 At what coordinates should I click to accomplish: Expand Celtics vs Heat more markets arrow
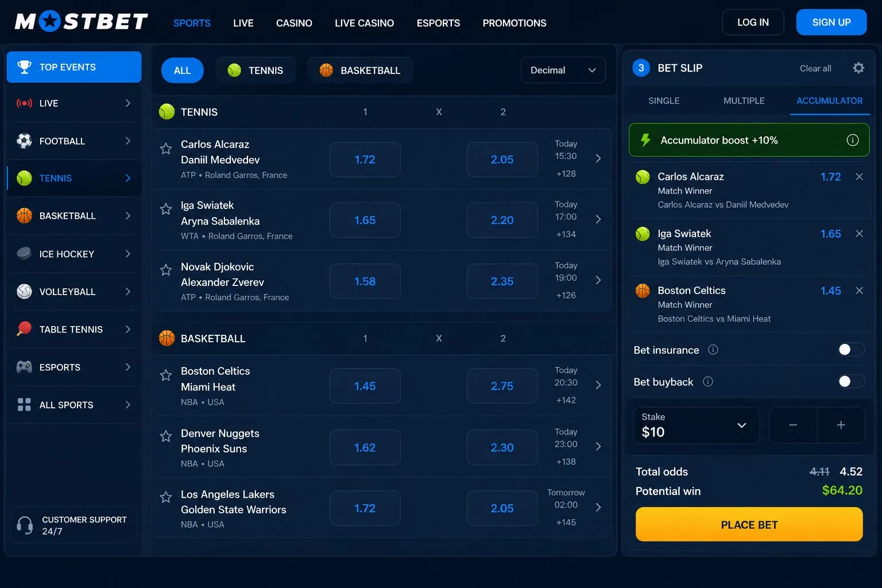(598, 385)
